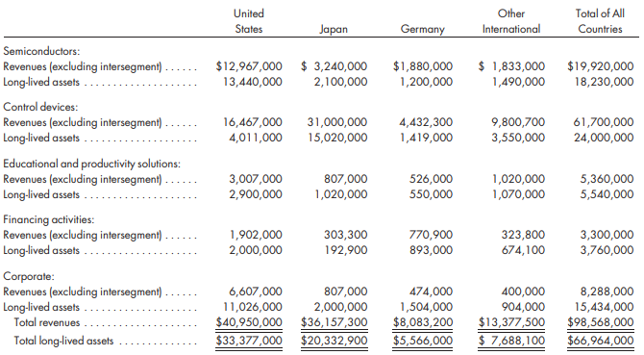The image size is (644, 355).
Task: Click the Total revenues row label
Action: pyautogui.click(x=47, y=322)
